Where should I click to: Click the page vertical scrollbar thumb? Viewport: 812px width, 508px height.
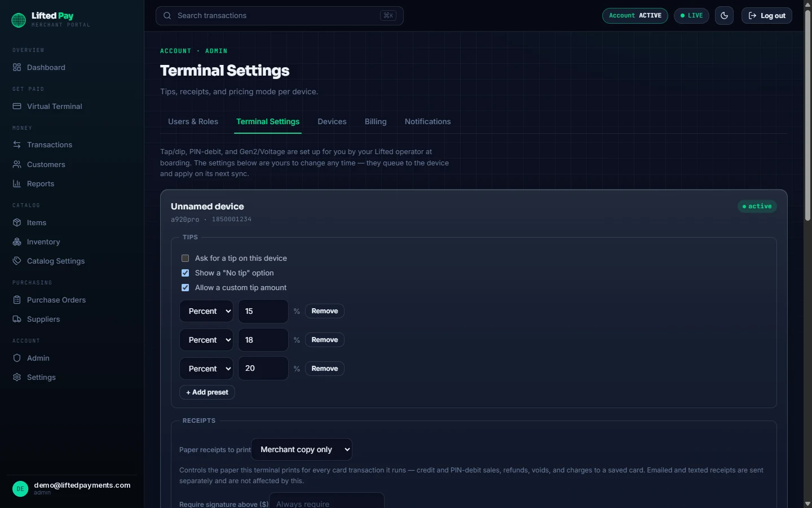(x=807, y=115)
